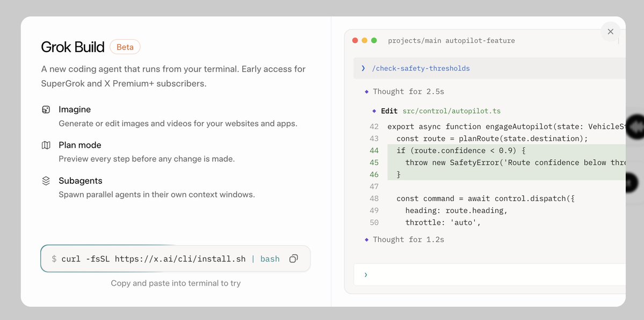This screenshot has height=320, width=644.
Task: Expand the 'Thought for 2.5s' entry
Action: point(408,91)
